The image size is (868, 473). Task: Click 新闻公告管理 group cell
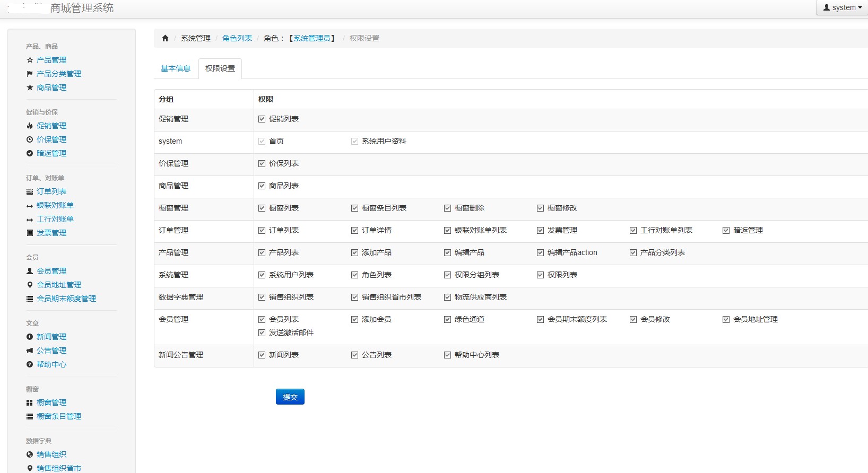(x=204, y=355)
